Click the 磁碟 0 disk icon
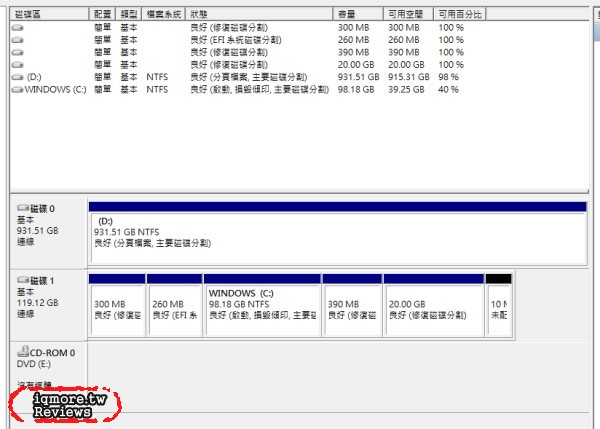The width and height of the screenshot is (600, 429). tap(23, 208)
